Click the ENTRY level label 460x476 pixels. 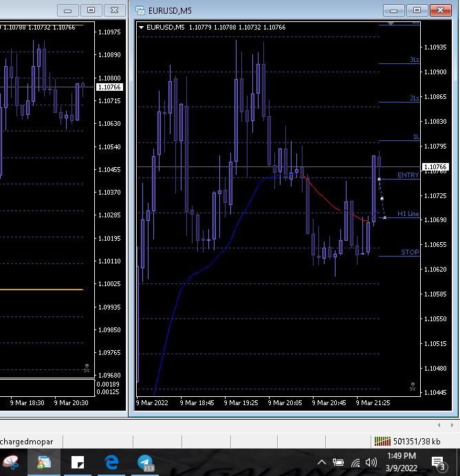click(x=408, y=175)
